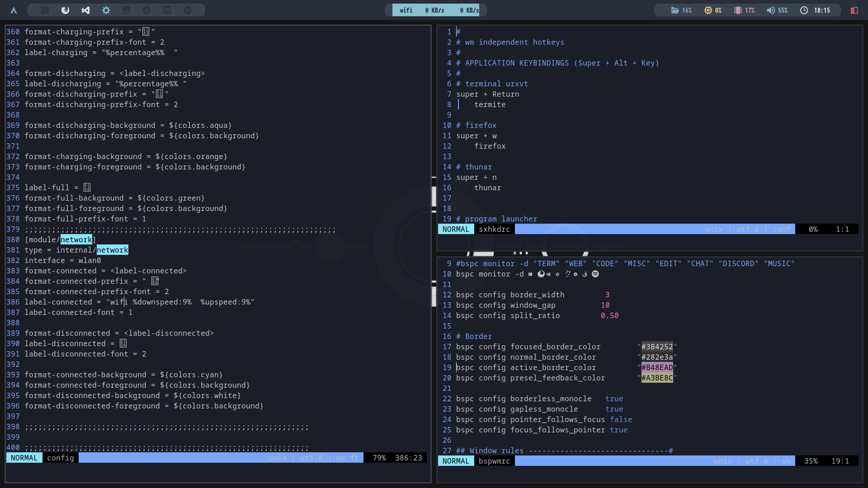Click the 18:15 time display
The image size is (868, 488).
(822, 10)
